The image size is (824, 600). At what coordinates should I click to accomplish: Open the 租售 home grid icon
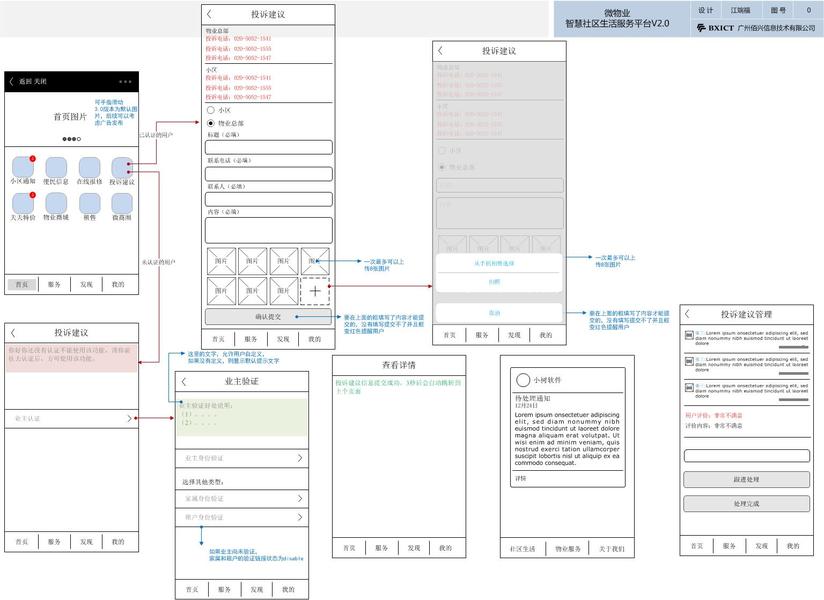[89, 203]
